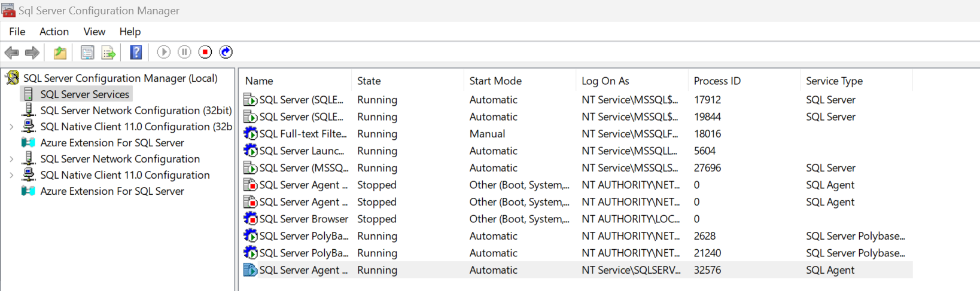Select SQL Native Client 11.0 Configuration tree item
Viewport: 980px width, 291px height.
click(x=125, y=175)
